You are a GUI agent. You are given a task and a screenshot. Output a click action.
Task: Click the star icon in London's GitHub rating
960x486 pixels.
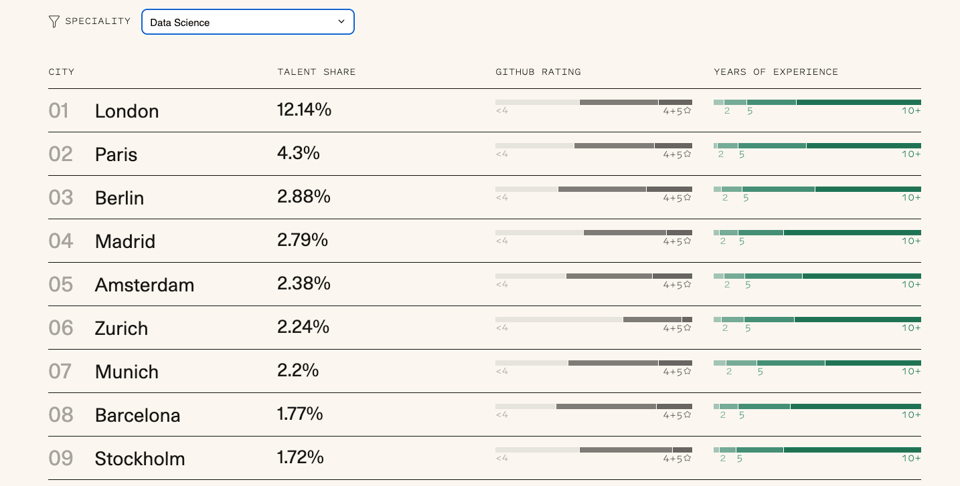687,111
